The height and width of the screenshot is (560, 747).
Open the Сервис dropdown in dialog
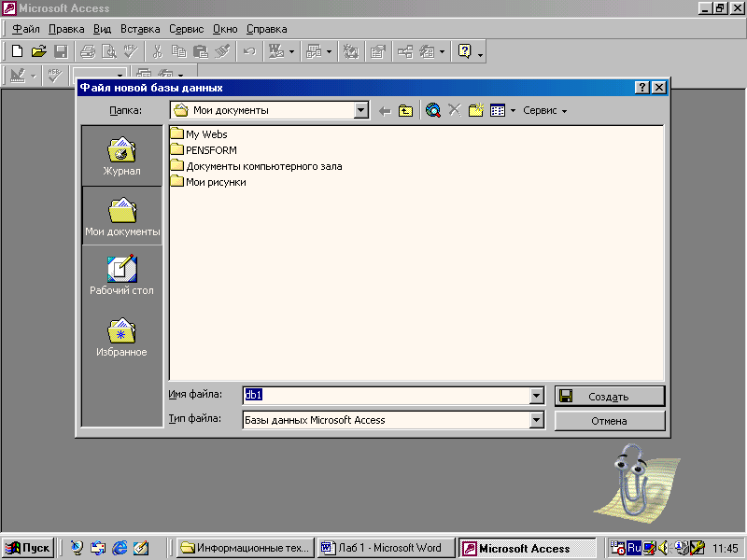(x=545, y=110)
